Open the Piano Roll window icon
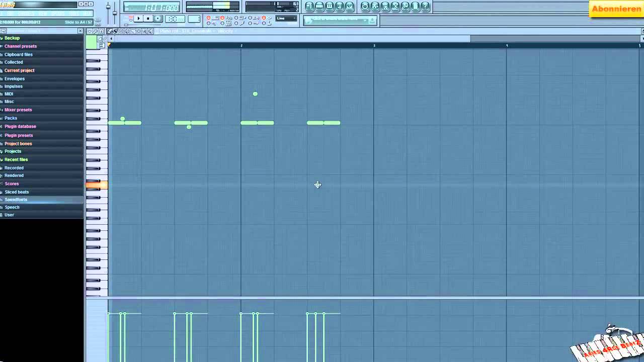 click(x=330, y=7)
